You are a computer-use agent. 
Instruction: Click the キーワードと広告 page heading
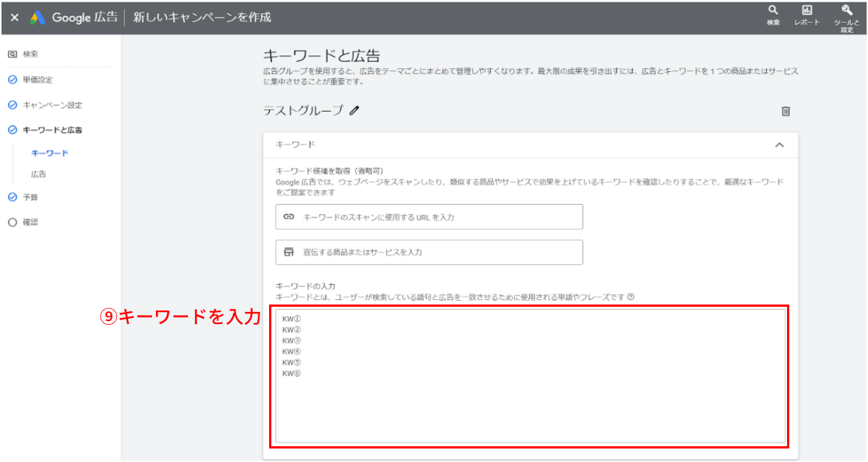(322, 56)
